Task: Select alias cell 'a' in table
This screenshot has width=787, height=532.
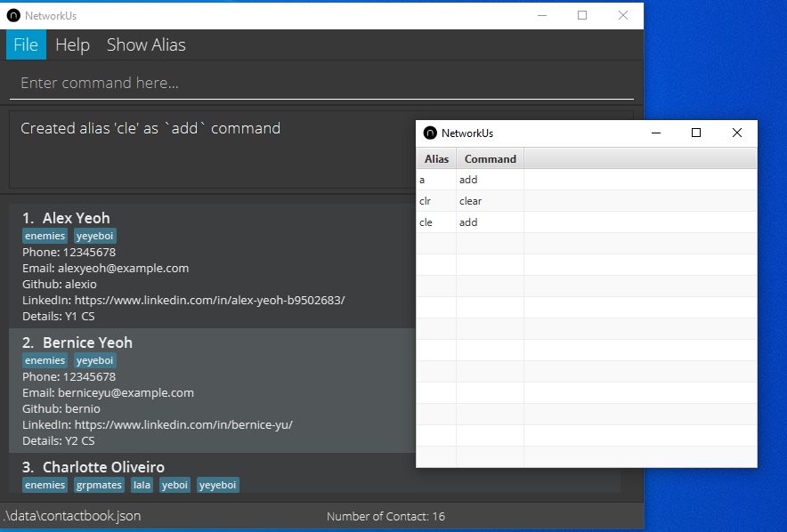Action: 436,180
